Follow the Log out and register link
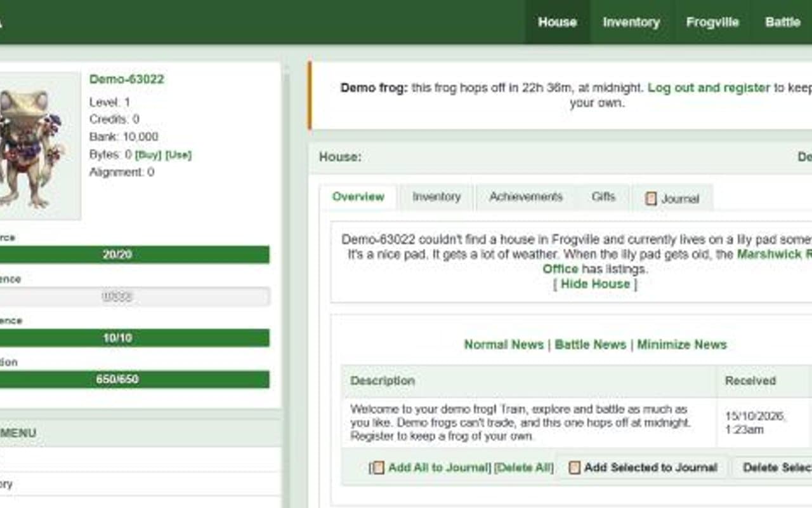The width and height of the screenshot is (812, 508). click(x=709, y=88)
